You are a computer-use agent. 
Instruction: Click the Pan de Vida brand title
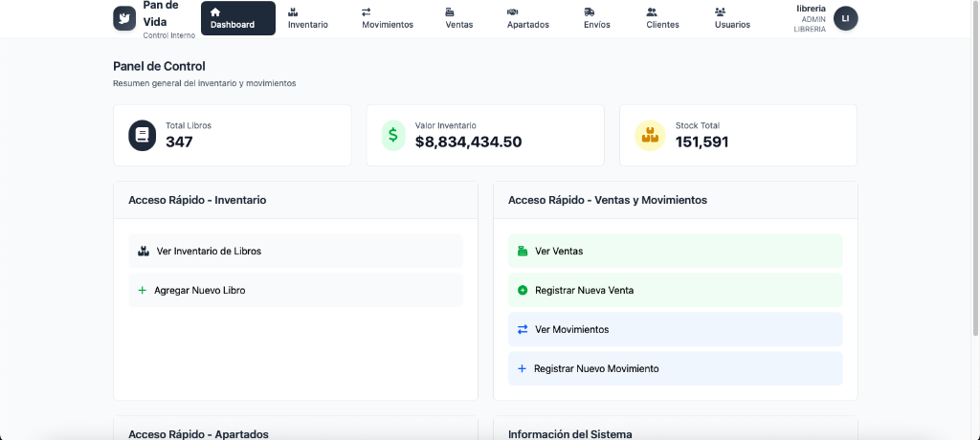(161, 13)
